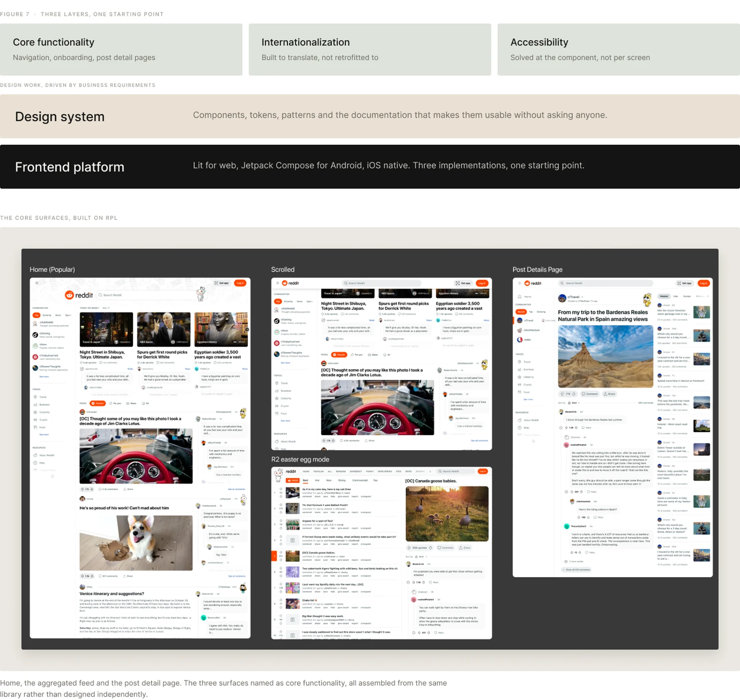Click the Frontend platform banner
The height and width of the screenshot is (700, 740).
click(x=370, y=166)
